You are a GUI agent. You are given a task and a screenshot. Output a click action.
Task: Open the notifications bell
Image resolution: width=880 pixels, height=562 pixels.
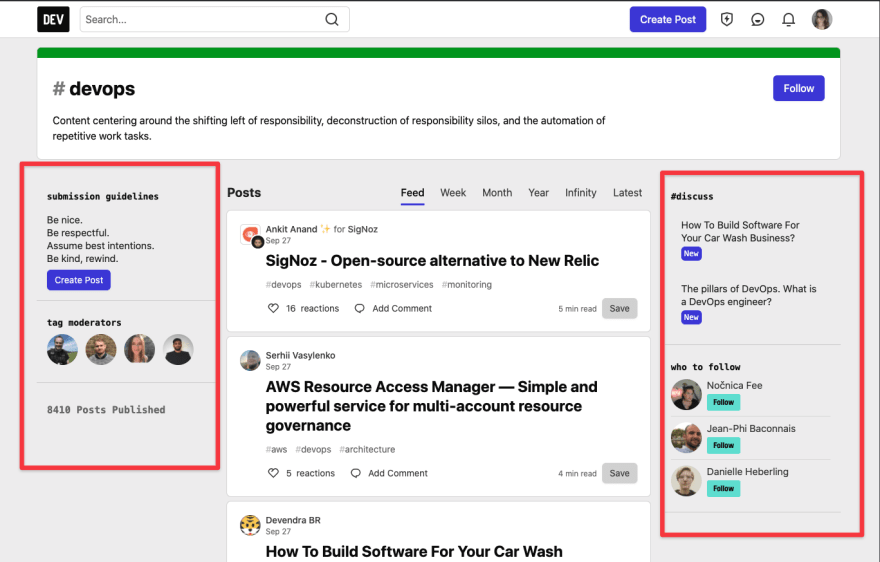point(789,20)
